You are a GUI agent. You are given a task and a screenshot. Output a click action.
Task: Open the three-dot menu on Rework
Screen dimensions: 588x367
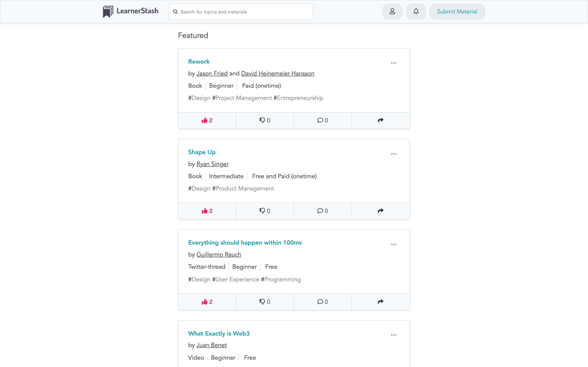(x=394, y=63)
